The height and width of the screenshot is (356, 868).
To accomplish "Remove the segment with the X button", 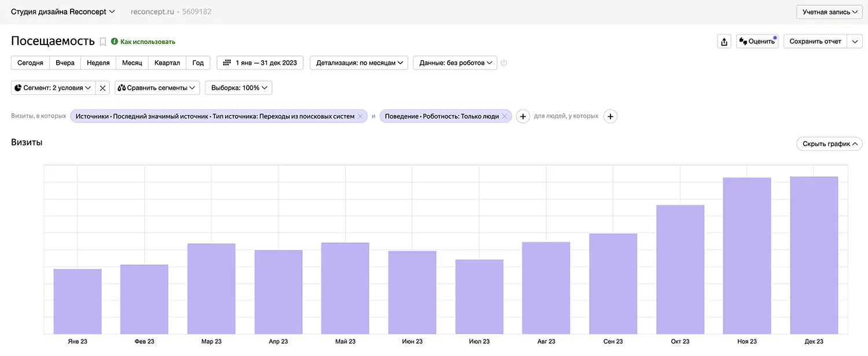I will click(x=102, y=88).
